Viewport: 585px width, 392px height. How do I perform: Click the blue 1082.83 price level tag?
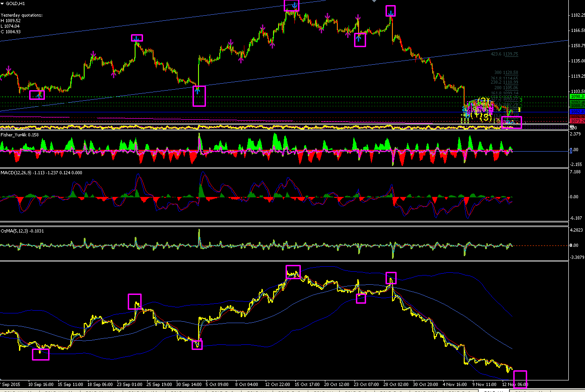point(577,112)
